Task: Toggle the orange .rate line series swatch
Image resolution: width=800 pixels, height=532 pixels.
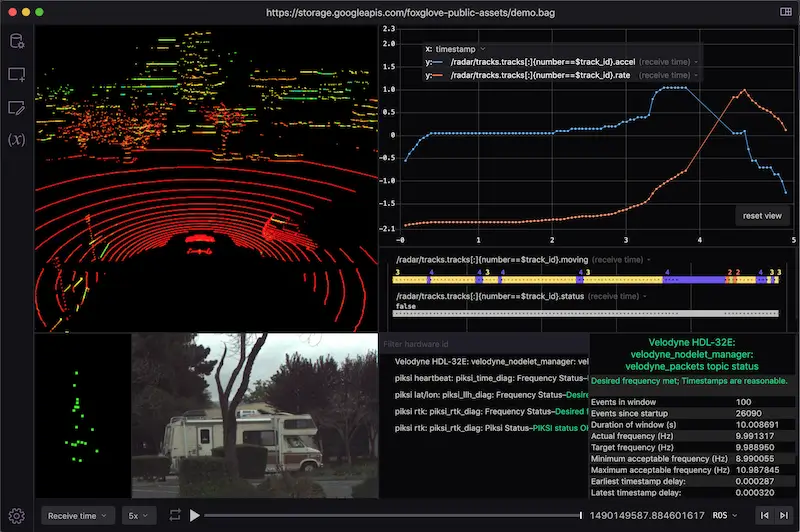Action: click(x=437, y=75)
